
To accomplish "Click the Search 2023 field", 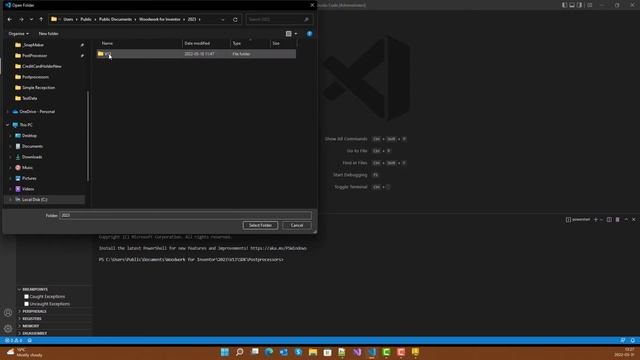I will 279,19.
